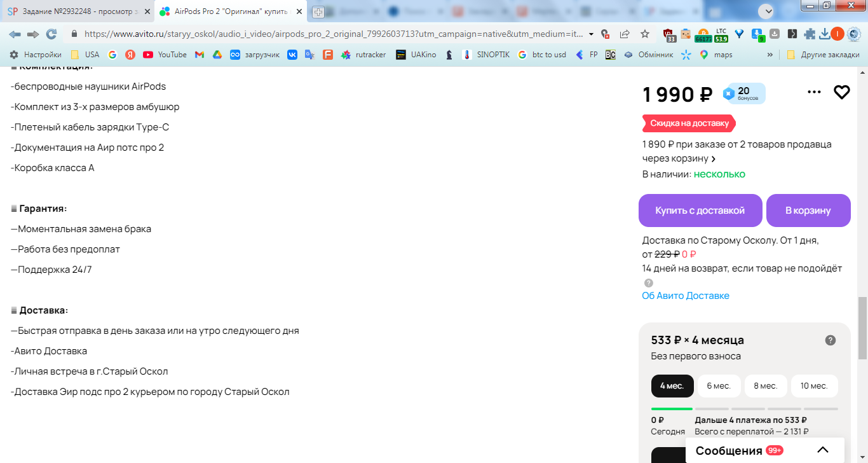Viewport: 868px width, 463px height.
Task: Open the three-dots more options menu near the price
Action: (x=814, y=92)
